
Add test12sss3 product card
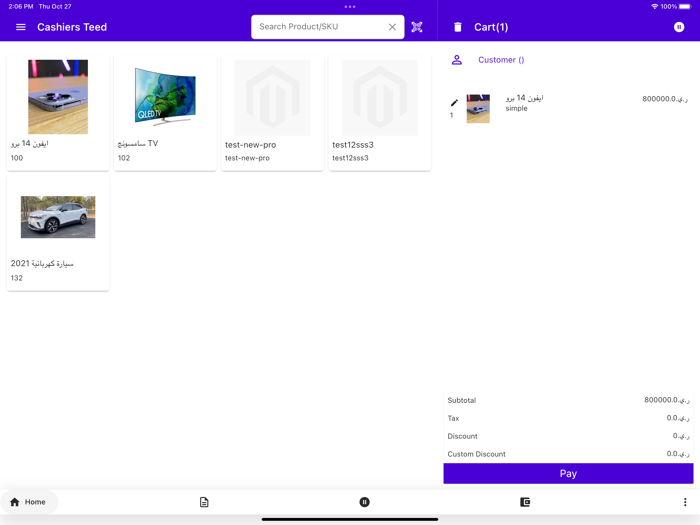[x=379, y=113]
